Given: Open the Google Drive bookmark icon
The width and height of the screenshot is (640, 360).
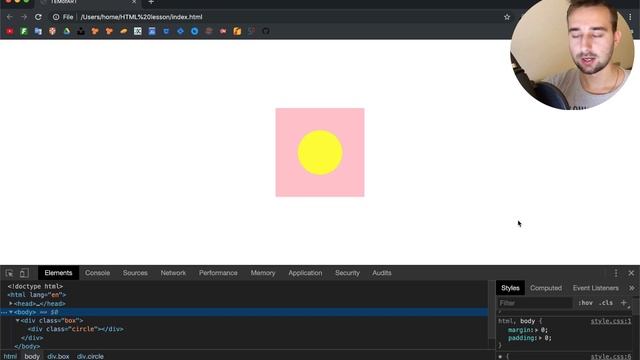Looking at the screenshot, I should 67,31.
